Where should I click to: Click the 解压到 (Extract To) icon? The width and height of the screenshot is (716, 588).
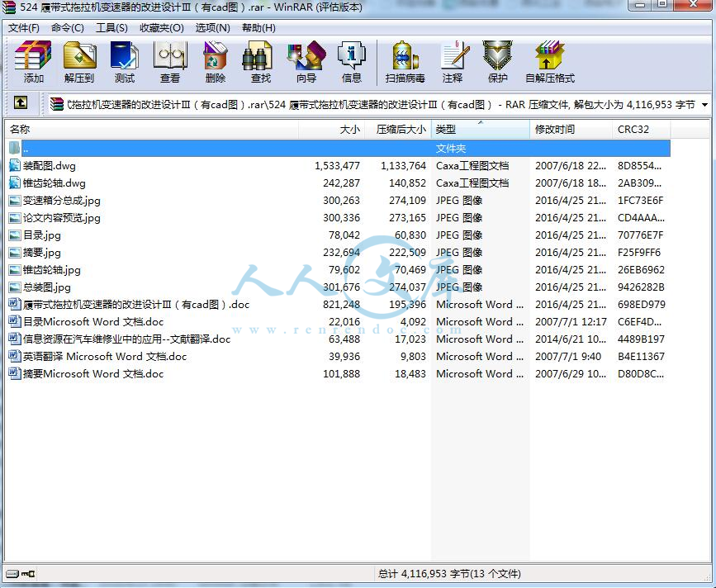pyautogui.click(x=79, y=62)
